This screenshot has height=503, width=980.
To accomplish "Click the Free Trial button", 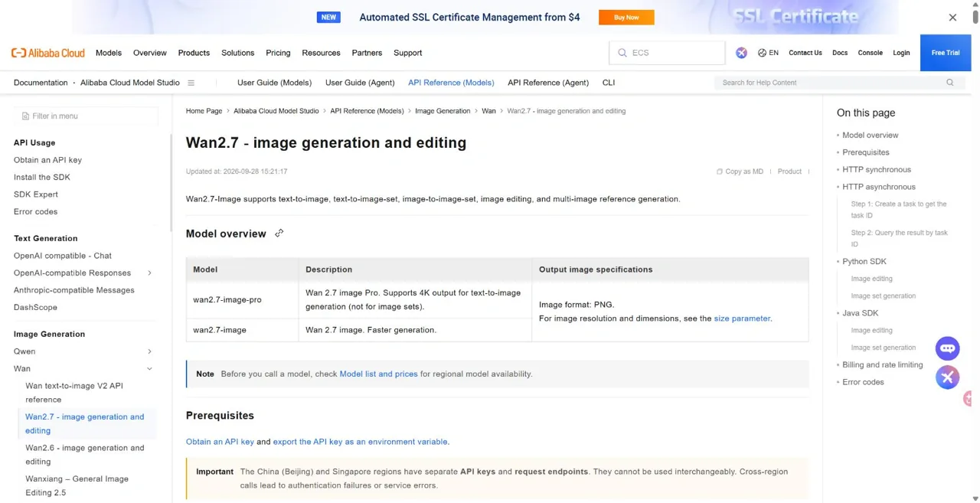I will pos(946,53).
